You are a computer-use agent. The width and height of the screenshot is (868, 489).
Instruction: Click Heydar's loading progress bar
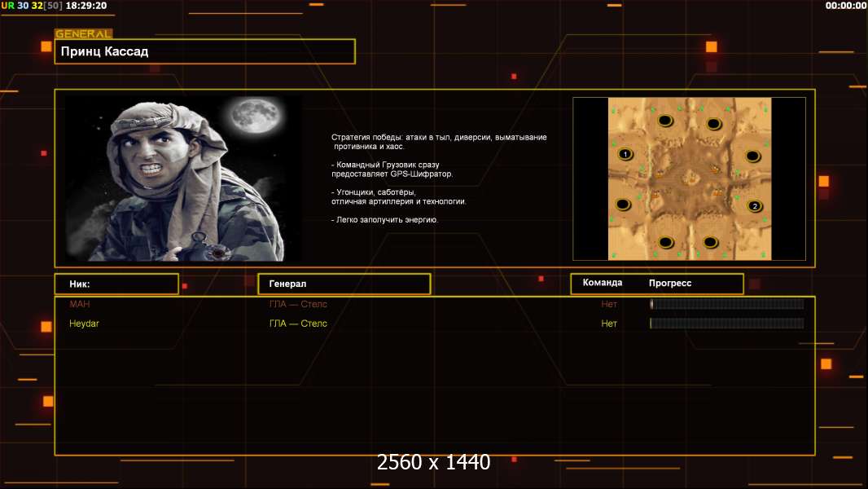coord(727,324)
